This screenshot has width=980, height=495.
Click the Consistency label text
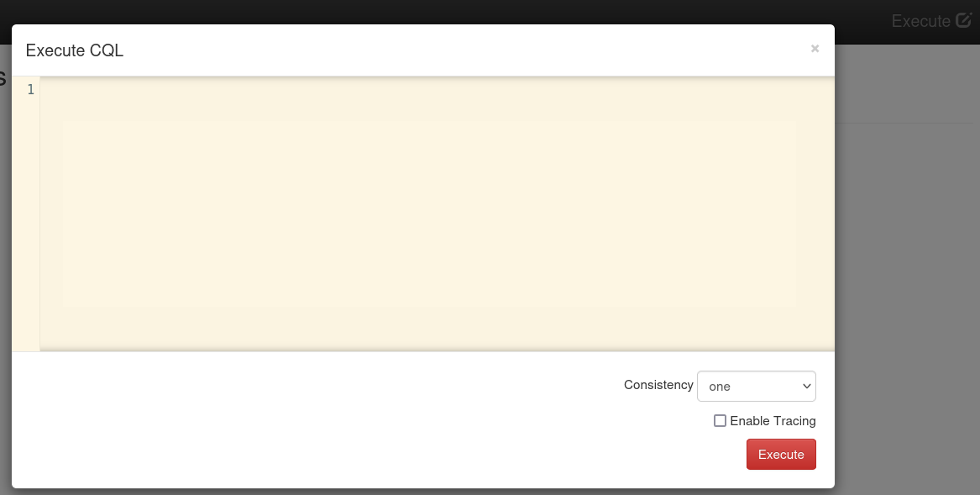click(658, 385)
